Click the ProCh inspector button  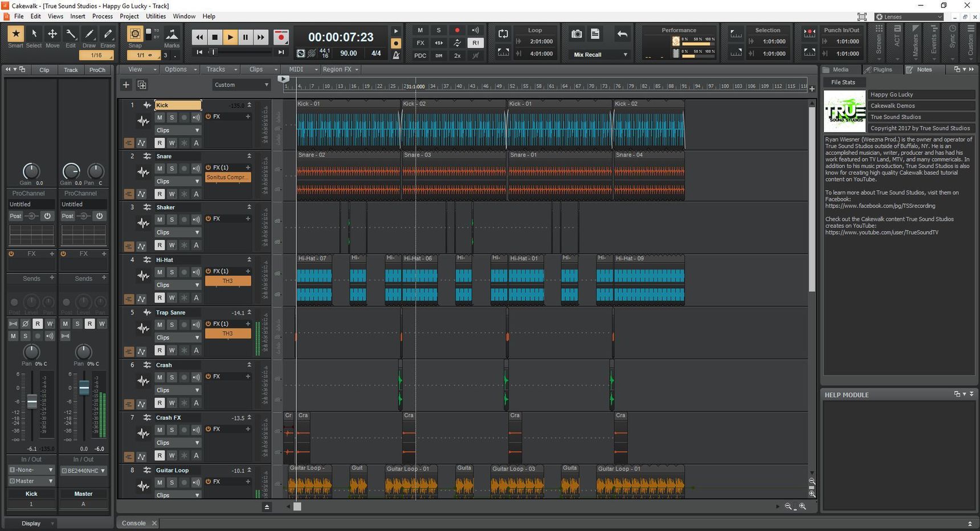coord(97,70)
